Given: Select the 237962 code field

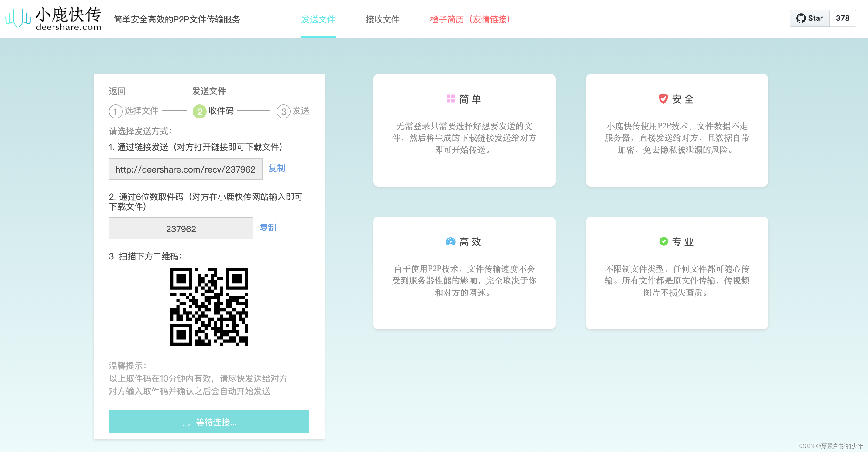Looking at the screenshot, I should coord(181,229).
